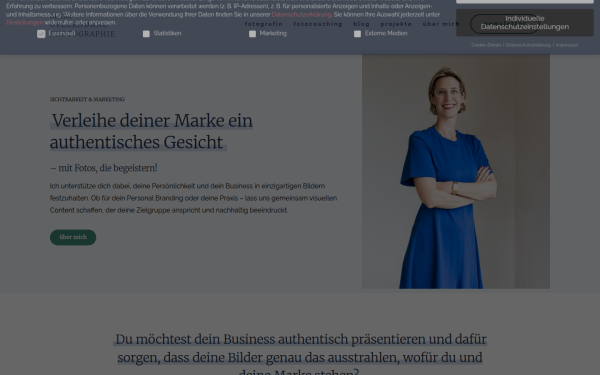Click the subtitle mit Fotos, die begeistern!
The height and width of the screenshot is (375, 600).
coord(104,168)
